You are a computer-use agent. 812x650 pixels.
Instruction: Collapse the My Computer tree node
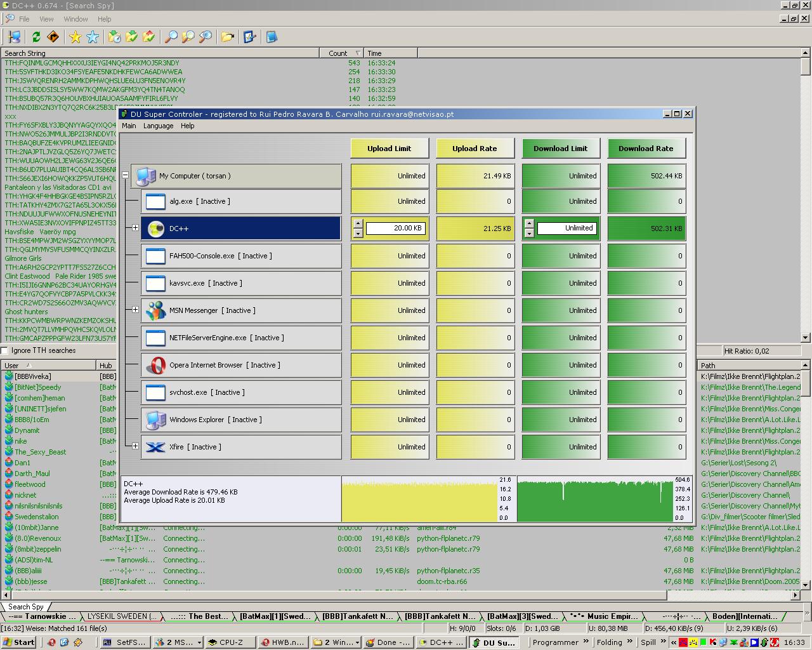click(126, 175)
